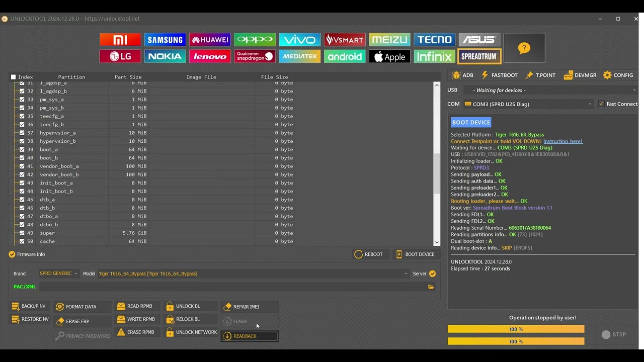Click the RESTORE NV button
This screenshot has height=362, width=644.
click(x=30, y=319)
